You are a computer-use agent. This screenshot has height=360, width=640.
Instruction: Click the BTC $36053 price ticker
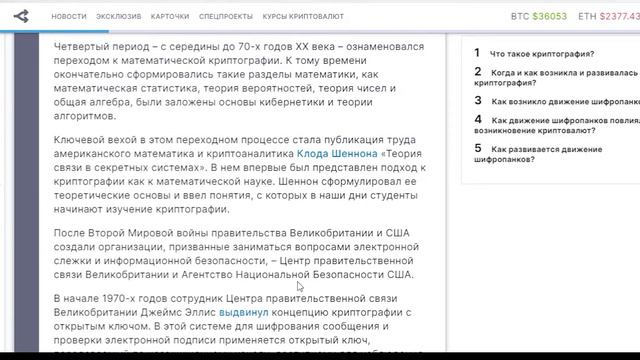click(539, 16)
